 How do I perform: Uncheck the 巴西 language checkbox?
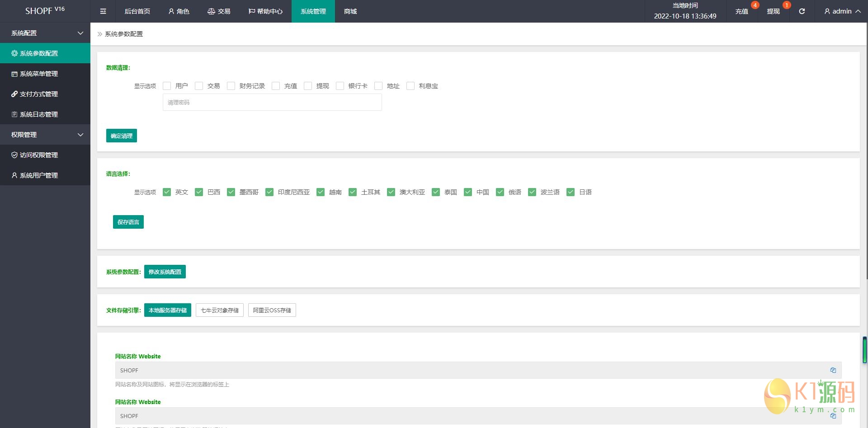pos(199,192)
